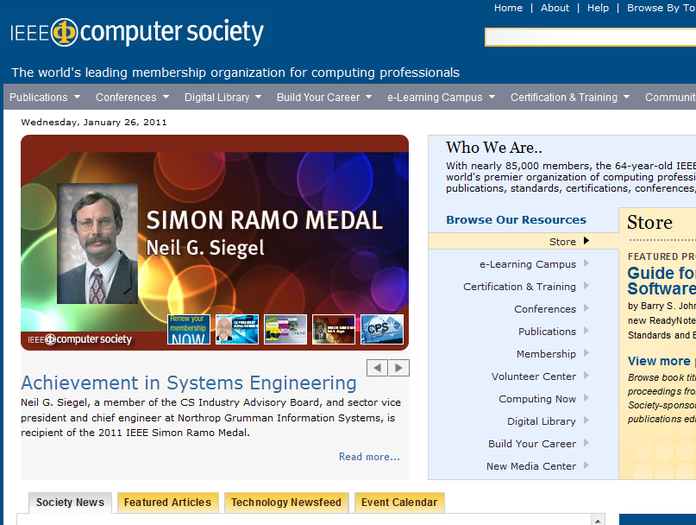
Task: Select Certification & Training in resources list
Action: point(519,287)
